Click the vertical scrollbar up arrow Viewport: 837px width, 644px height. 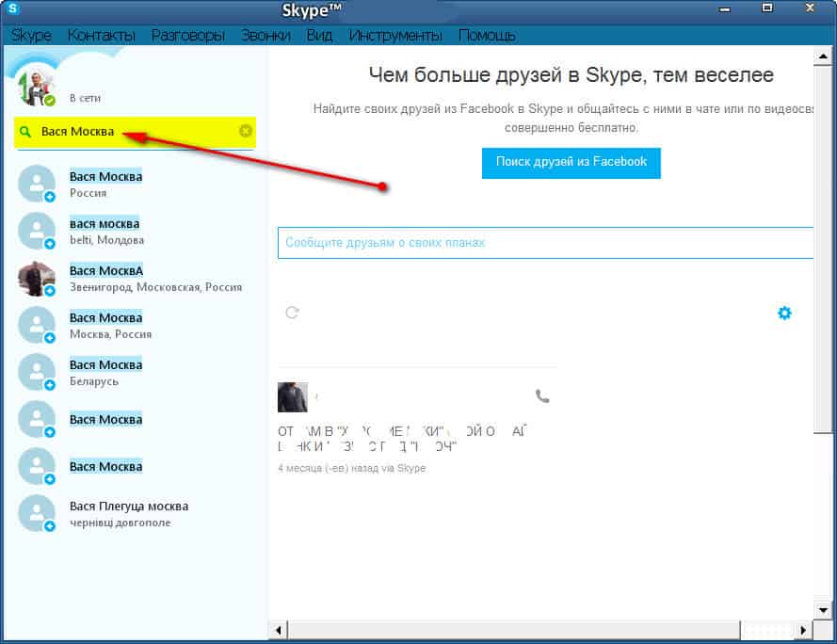(x=823, y=56)
